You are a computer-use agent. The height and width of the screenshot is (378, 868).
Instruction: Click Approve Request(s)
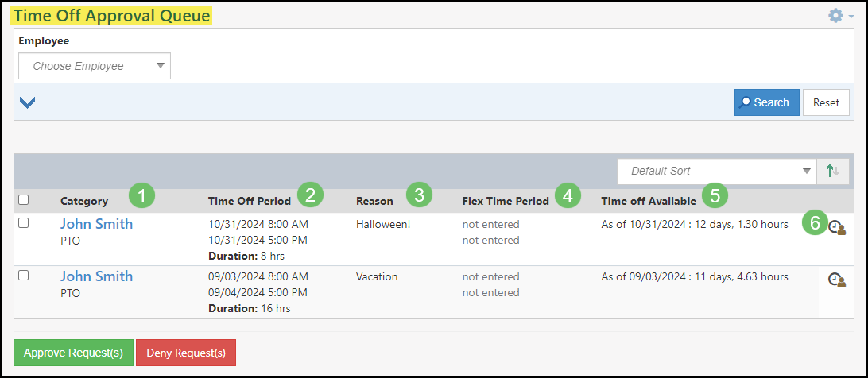pyautogui.click(x=74, y=353)
